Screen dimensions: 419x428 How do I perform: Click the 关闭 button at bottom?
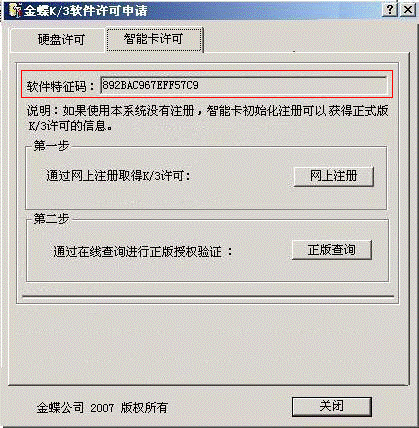click(332, 406)
